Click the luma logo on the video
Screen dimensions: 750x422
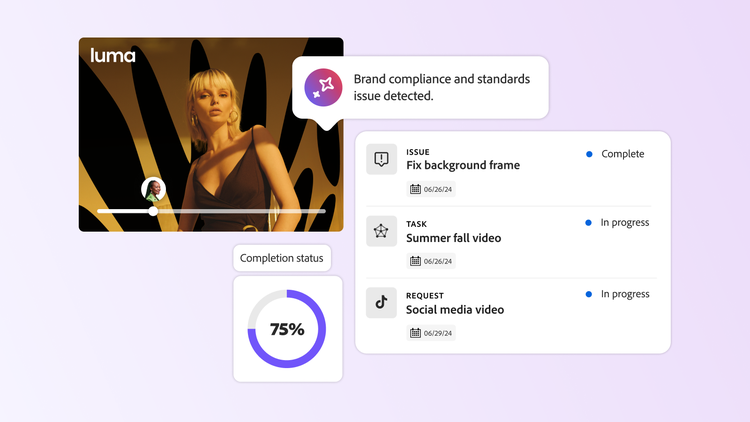[x=113, y=56]
